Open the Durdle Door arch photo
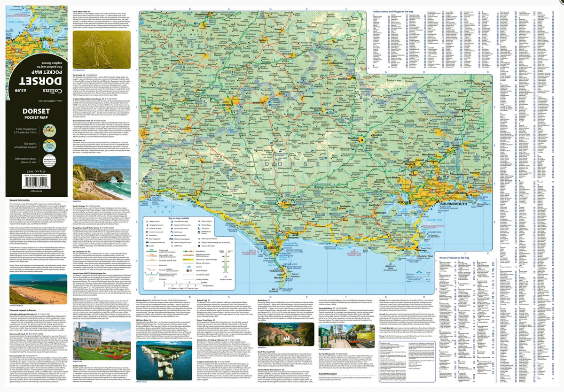 click(x=102, y=178)
